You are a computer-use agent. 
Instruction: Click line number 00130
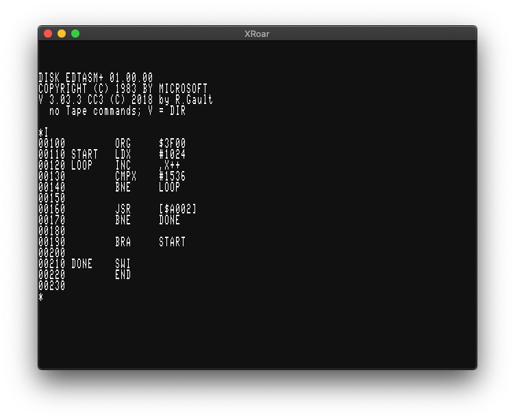[x=51, y=176]
